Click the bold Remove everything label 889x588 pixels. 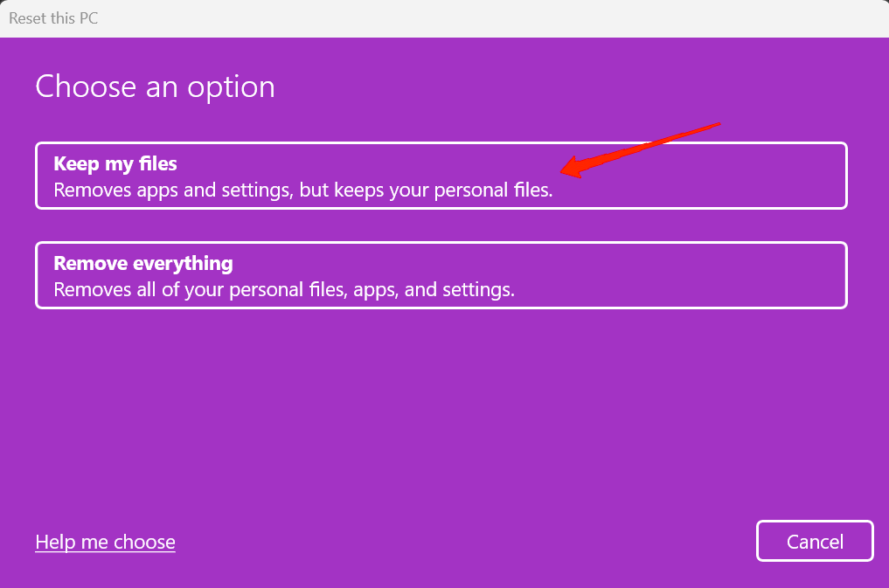pyautogui.click(x=142, y=263)
